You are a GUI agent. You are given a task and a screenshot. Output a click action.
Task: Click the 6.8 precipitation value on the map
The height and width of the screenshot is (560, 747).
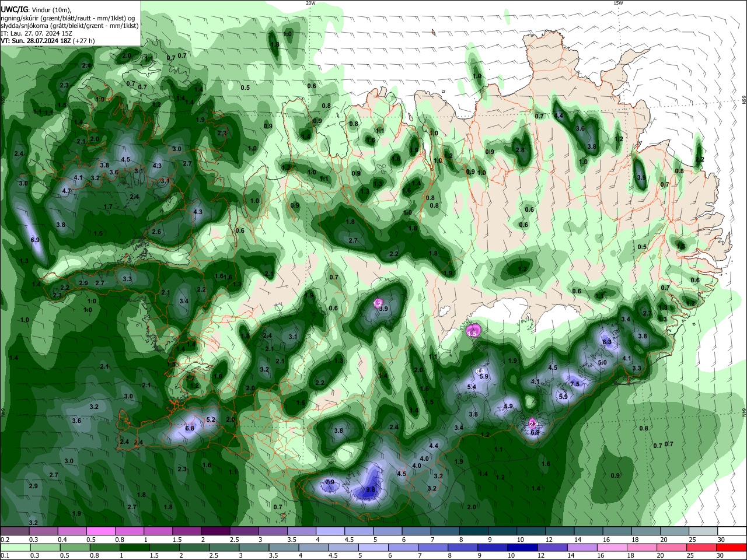[x=190, y=428]
